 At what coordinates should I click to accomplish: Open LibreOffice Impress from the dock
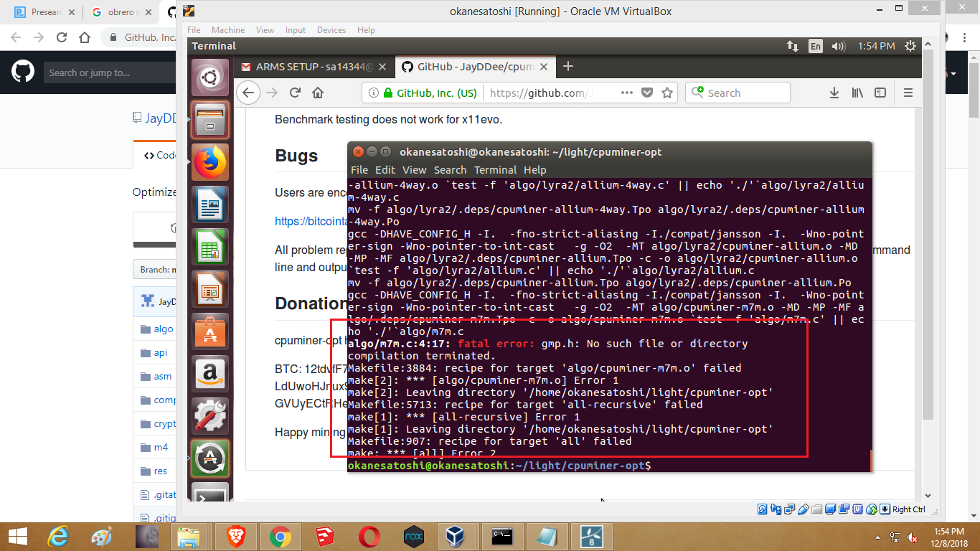(210, 288)
